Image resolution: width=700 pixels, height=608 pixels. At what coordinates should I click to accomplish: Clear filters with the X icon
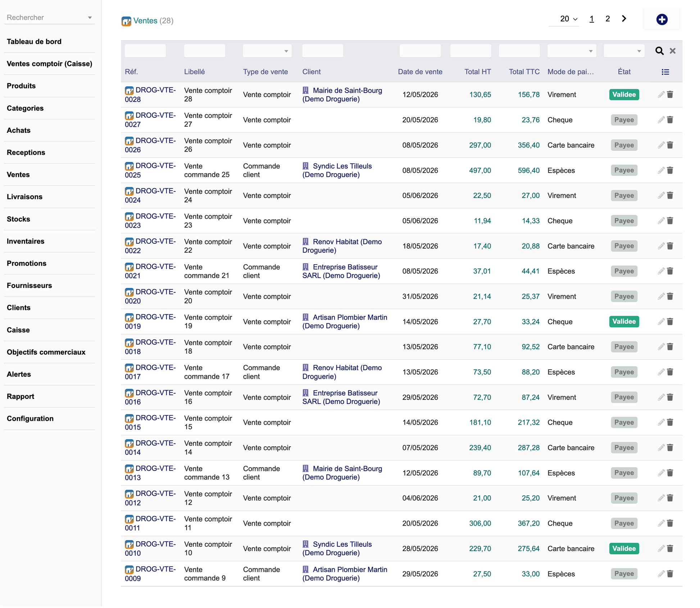672,51
